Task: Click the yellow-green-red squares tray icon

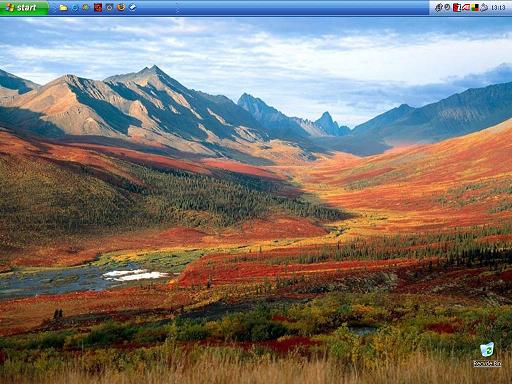Action: click(x=475, y=7)
